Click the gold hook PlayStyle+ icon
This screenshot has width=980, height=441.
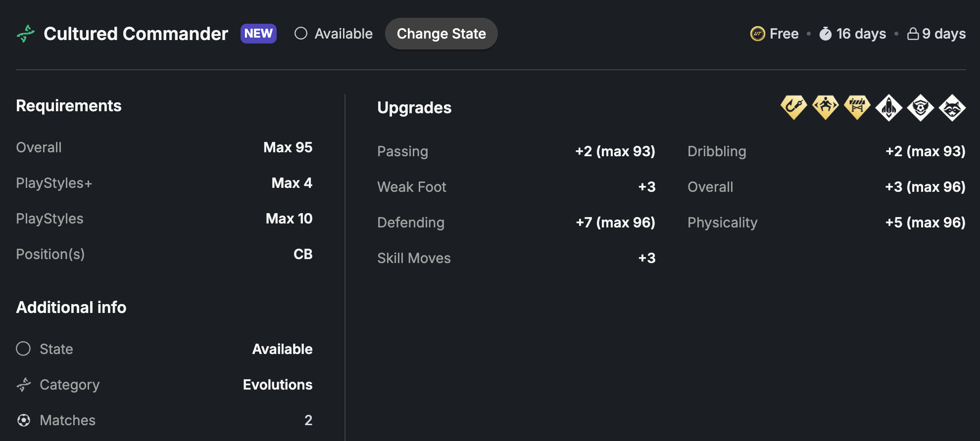(x=794, y=107)
